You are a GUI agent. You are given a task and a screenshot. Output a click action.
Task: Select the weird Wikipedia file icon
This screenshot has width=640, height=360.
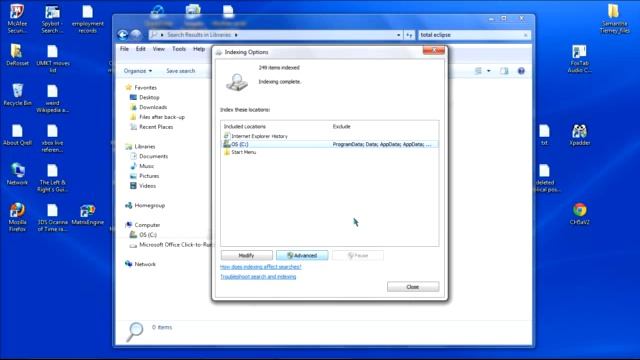[52, 98]
